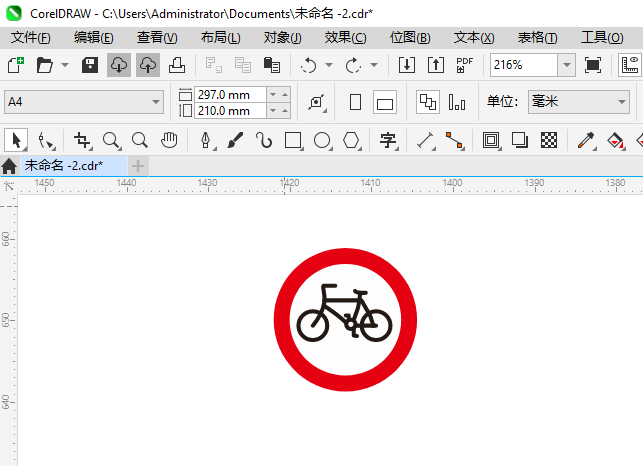Select the Pick arrow tool
The width and height of the screenshot is (643, 466).
[16, 140]
